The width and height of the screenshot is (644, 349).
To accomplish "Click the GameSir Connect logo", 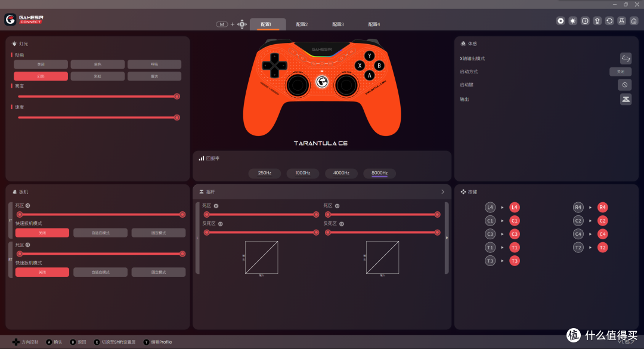I will click(24, 19).
